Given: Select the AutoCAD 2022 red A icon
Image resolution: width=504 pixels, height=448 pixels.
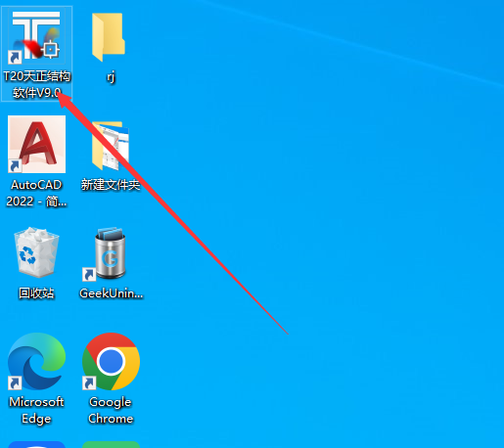Looking at the screenshot, I should point(36,144).
